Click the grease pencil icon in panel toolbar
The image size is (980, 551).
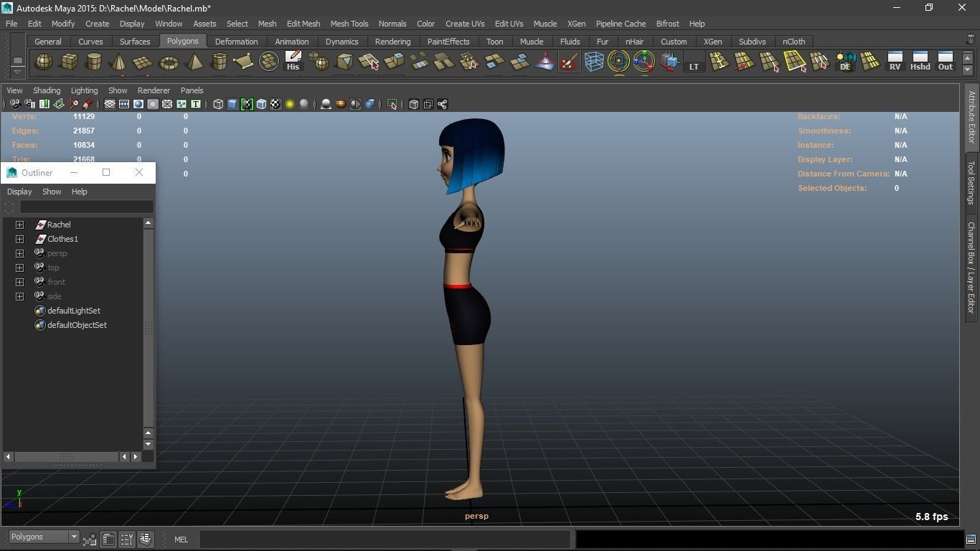(x=87, y=104)
